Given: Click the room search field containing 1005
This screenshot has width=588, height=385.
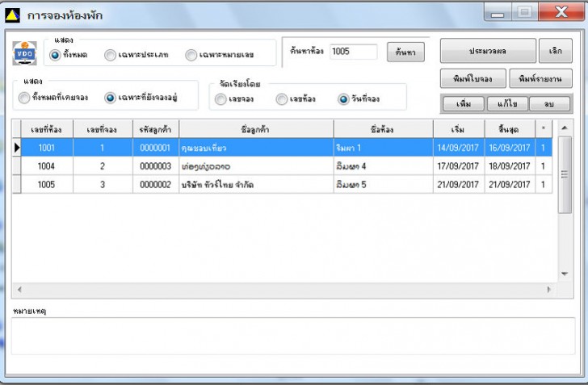Looking at the screenshot, I should pos(353,52).
